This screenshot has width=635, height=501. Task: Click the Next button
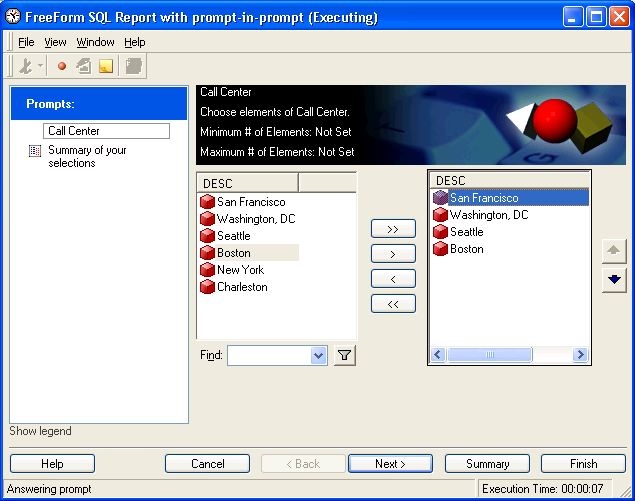pos(390,464)
